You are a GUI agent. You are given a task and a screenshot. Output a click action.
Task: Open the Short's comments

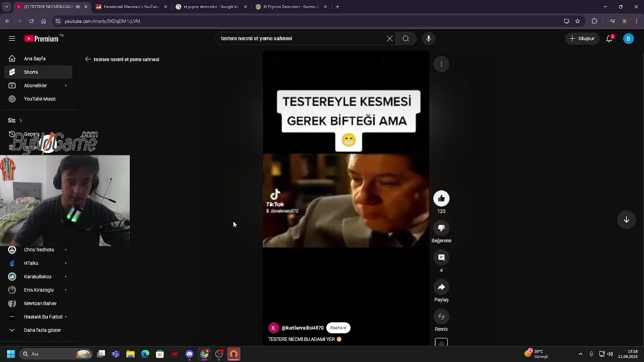pyautogui.click(x=441, y=257)
